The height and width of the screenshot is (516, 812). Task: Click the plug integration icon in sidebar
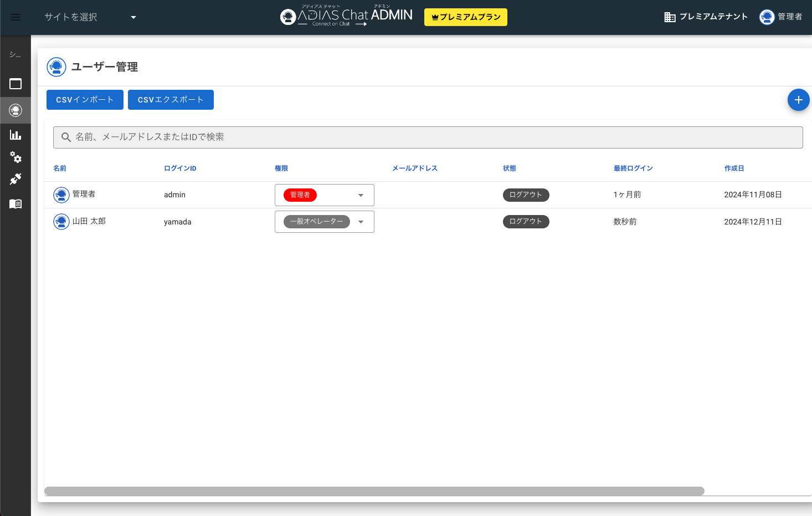(x=16, y=179)
